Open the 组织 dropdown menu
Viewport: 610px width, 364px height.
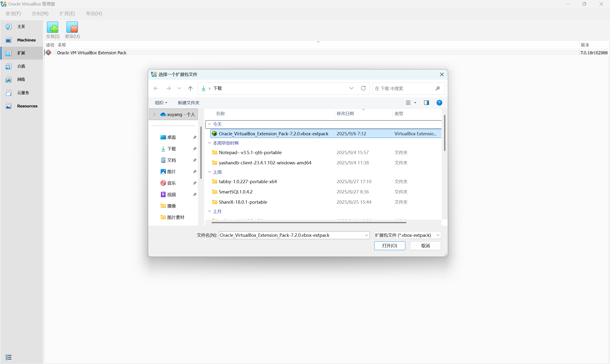tap(161, 103)
